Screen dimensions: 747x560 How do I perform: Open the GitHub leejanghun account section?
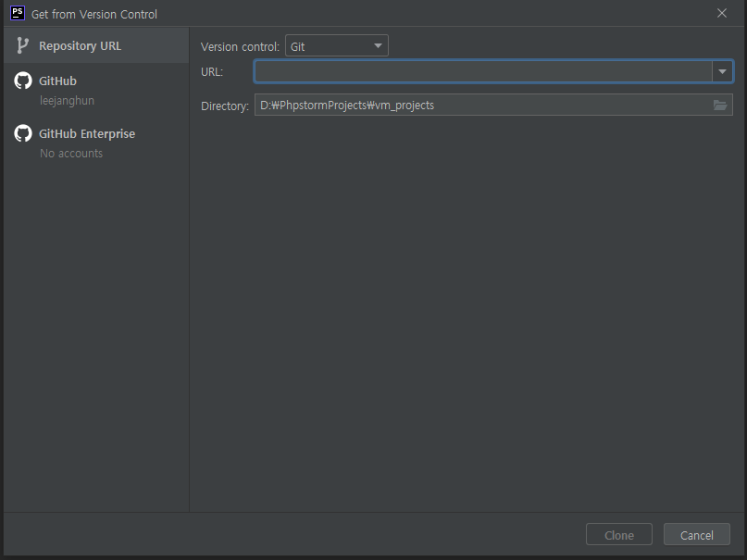96,90
